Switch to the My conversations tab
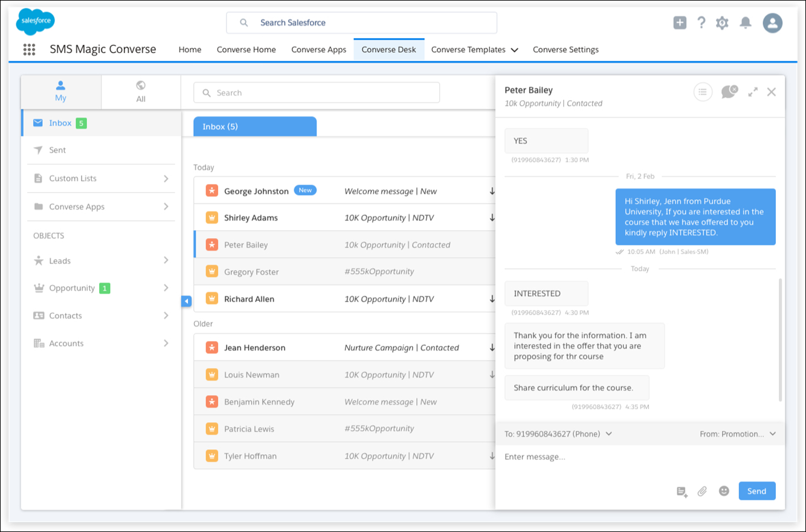Image resolution: width=806 pixels, height=532 pixels. [61, 92]
